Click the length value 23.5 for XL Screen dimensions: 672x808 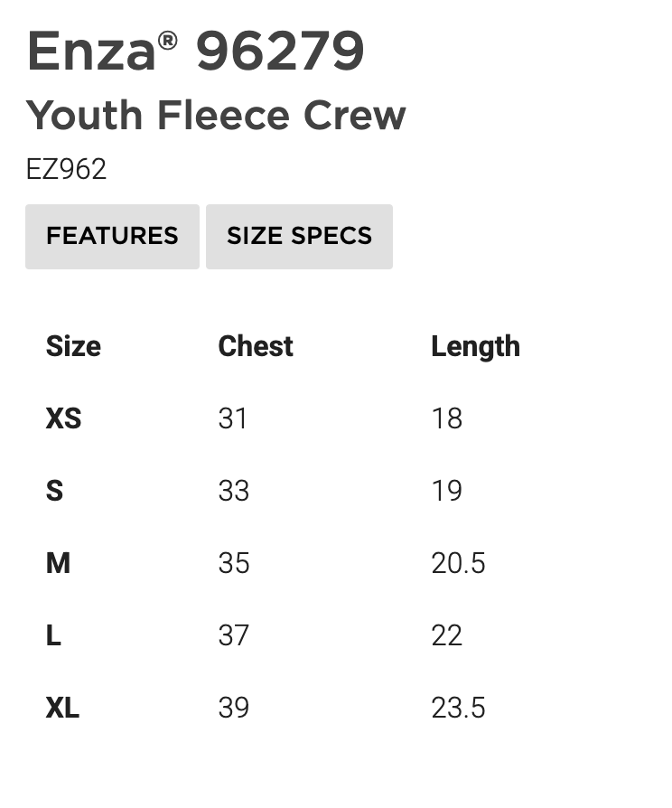click(459, 708)
